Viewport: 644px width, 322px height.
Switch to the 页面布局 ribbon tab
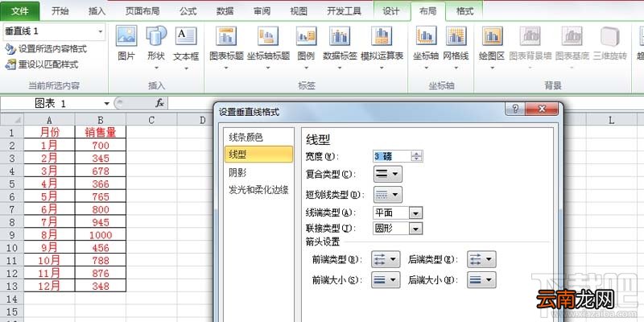click(x=142, y=11)
